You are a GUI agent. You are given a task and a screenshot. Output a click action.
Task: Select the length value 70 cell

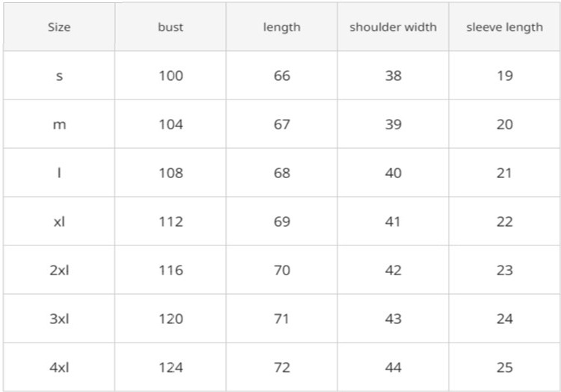281,270
